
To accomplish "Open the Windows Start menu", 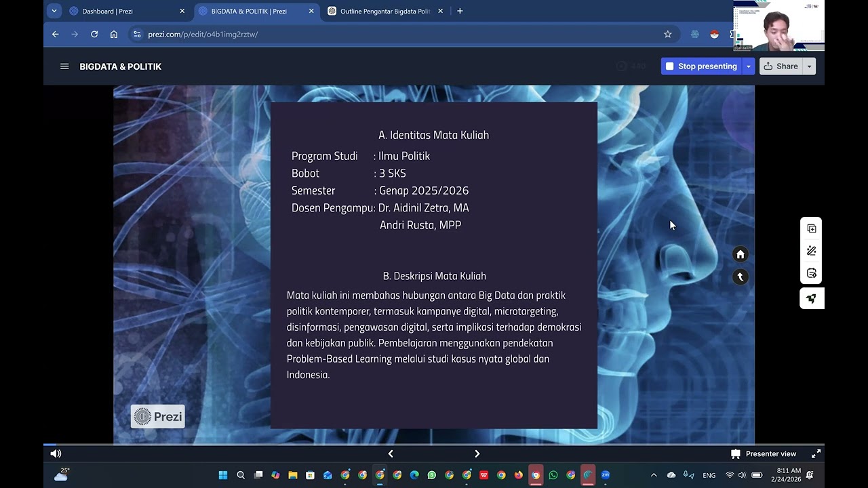I will point(223,475).
